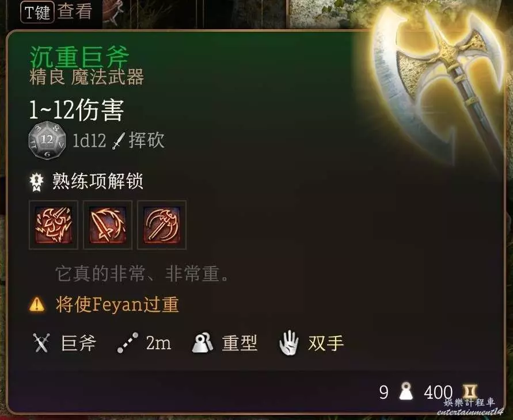The width and height of the screenshot is (513, 420).
Task: Click the 熟练项解锁 proficiency label
Action: (98, 181)
